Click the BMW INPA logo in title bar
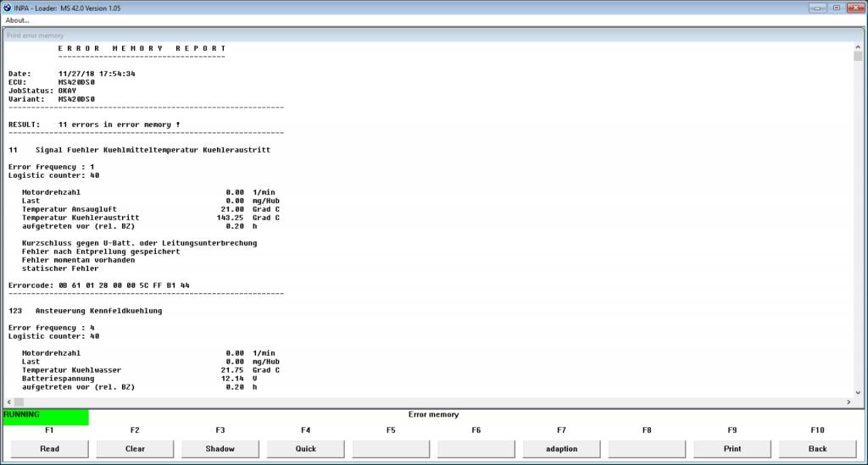This screenshot has height=465, width=868. point(8,8)
